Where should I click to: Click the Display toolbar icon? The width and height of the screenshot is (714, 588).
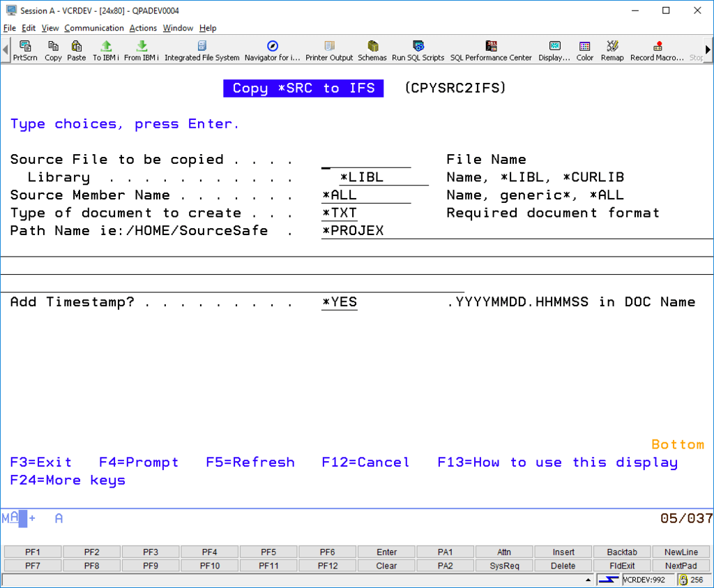554,50
